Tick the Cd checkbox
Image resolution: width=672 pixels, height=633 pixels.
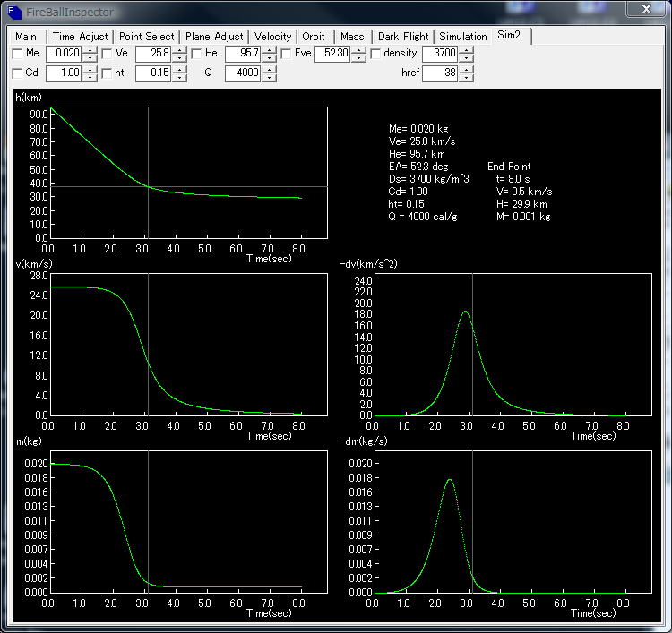pos(18,73)
